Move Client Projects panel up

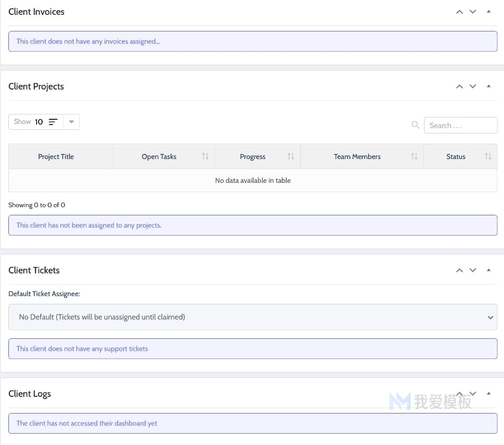[x=460, y=87]
